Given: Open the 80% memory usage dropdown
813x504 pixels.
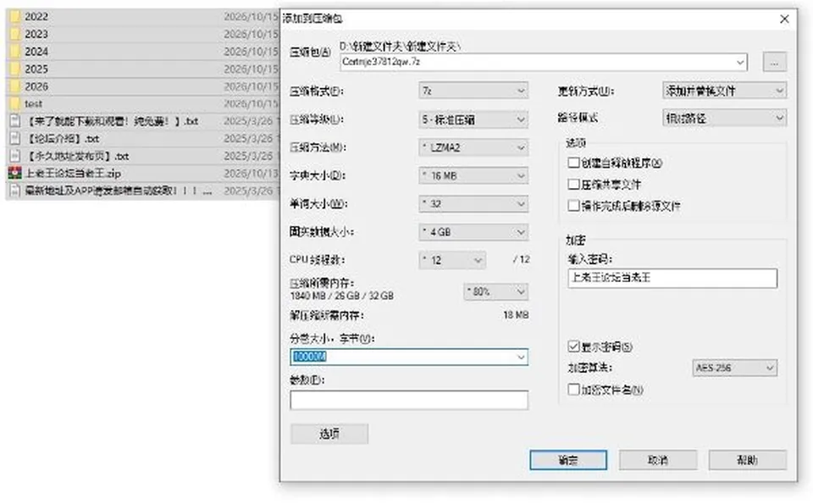Looking at the screenshot, I should click(495, 291).
